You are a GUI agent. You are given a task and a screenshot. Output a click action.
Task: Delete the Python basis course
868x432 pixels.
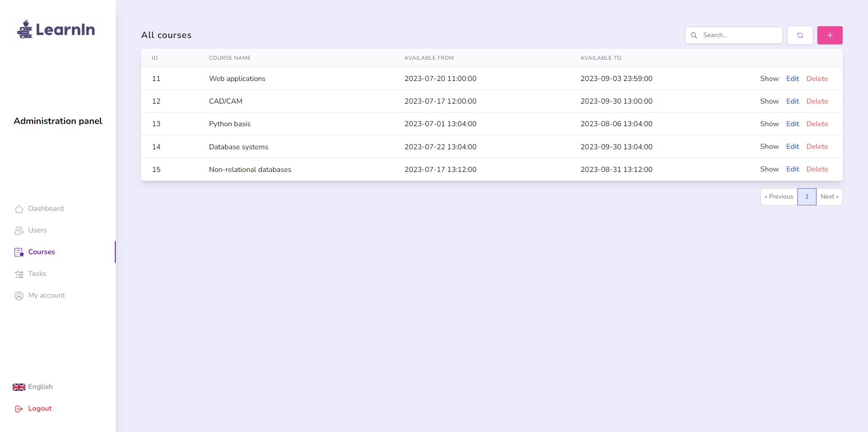click(817, 124)
